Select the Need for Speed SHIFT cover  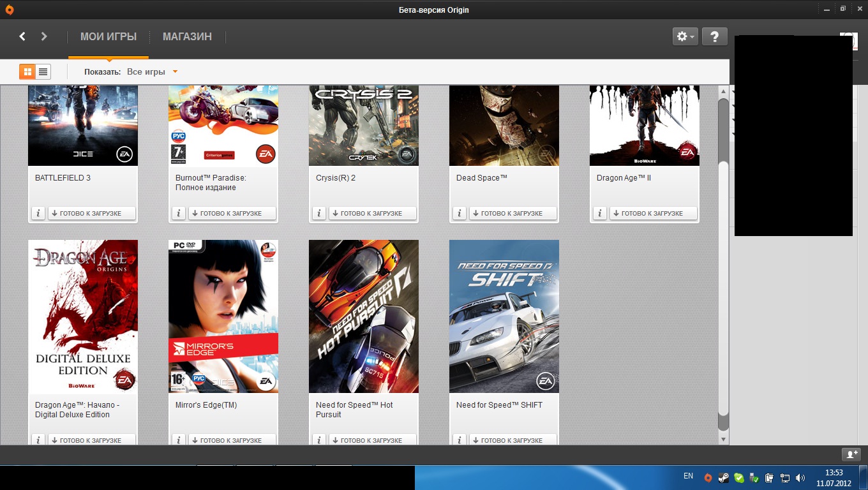pyautogui.click(x=504, y=316)
